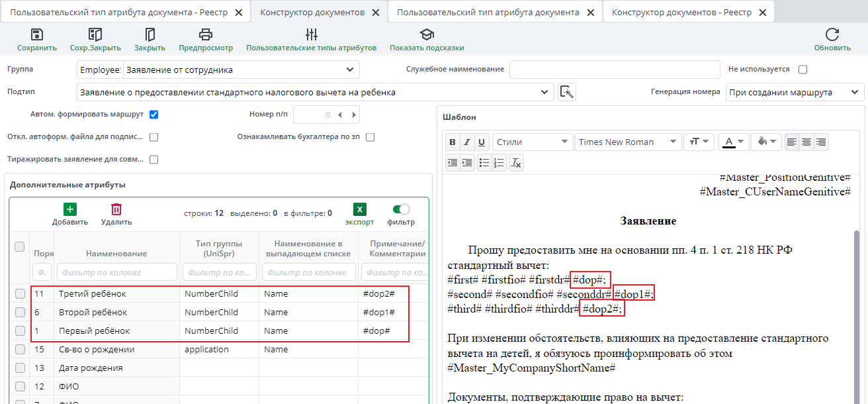This screenshot has width=868, height=404.
Task: Open the Times New Roman font dropdown
Action: point(627,142)
